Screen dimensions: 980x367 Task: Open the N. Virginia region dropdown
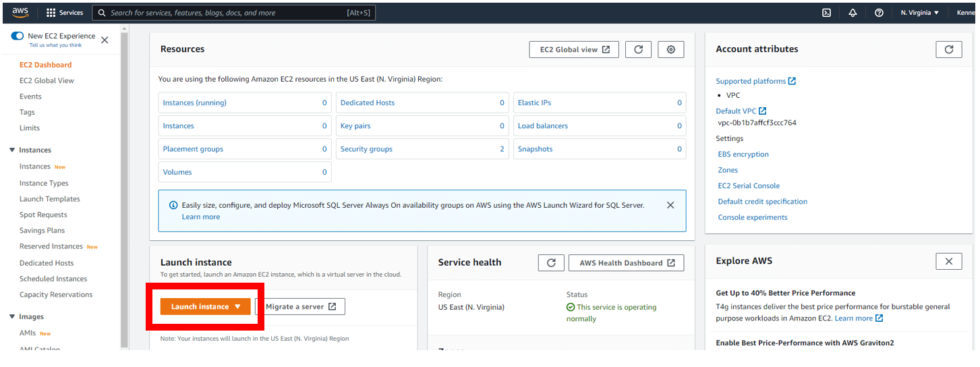click(919, 13)
